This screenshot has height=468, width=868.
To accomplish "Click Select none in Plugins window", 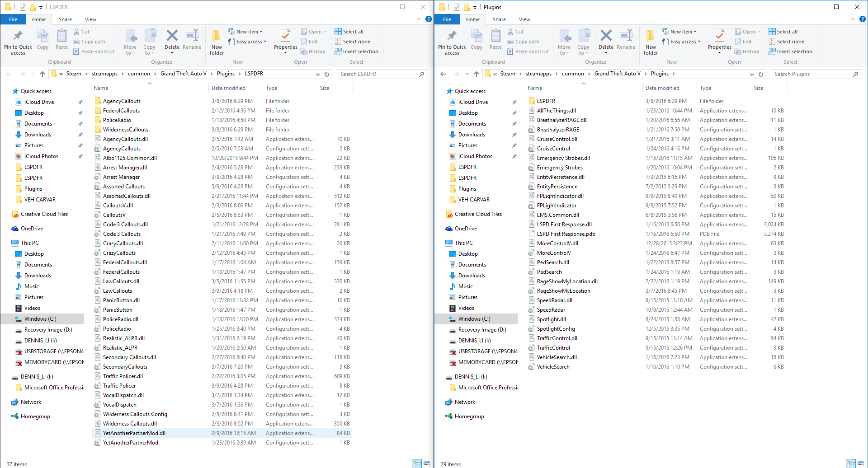I will pyautogui.click(x=786, y=42).
